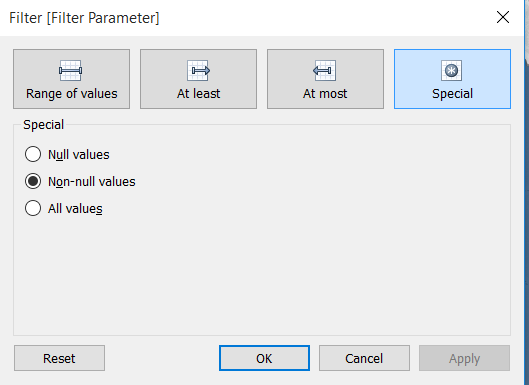Close the Filter Parameter dialog
529x385 pixels.
503,17
